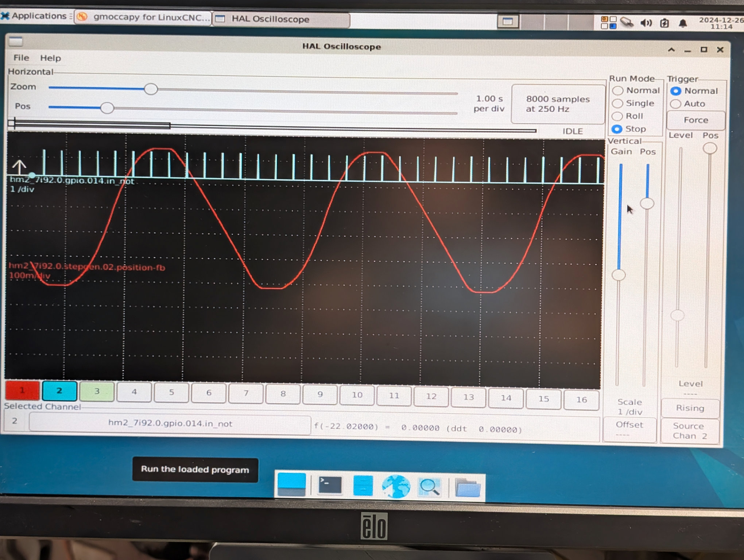Click the hm2_7i92.0.gpio.014.in_not source button
744x560 pixels.
(170, 424)
